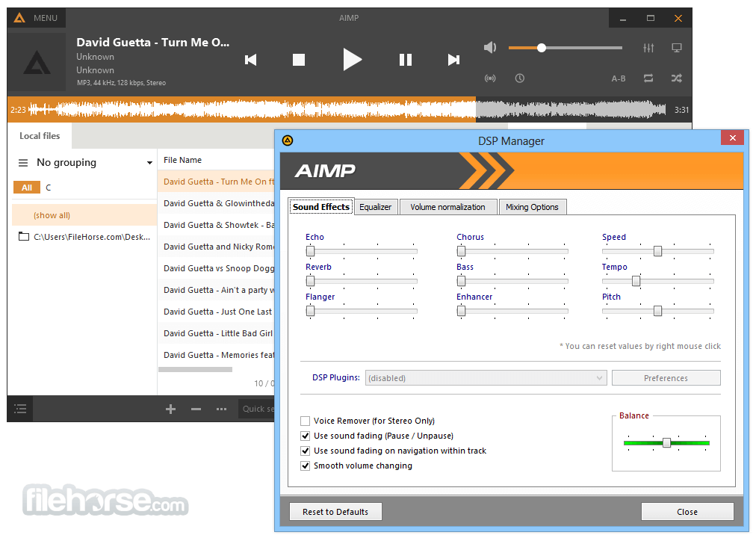Screen dimensions: 756x538
Task: Click the monitor view mode icon
Action: [677, 48]
